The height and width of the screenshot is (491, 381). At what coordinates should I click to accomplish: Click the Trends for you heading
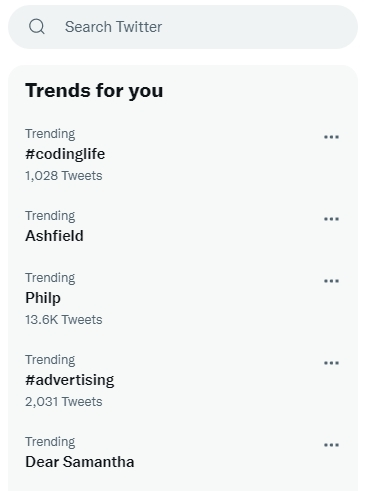click(x=94, y=91)
